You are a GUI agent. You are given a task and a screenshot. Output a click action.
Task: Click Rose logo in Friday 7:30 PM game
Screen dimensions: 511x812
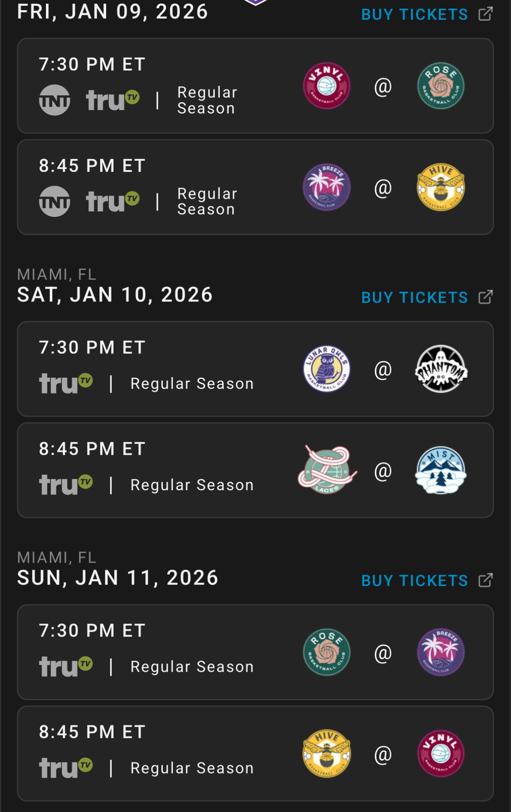(x=440, y=86)
